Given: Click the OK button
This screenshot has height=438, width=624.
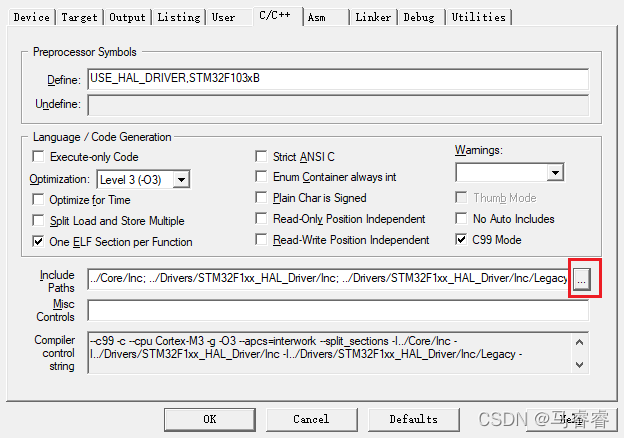Looking at the screenshot, I should click(210, 419).
